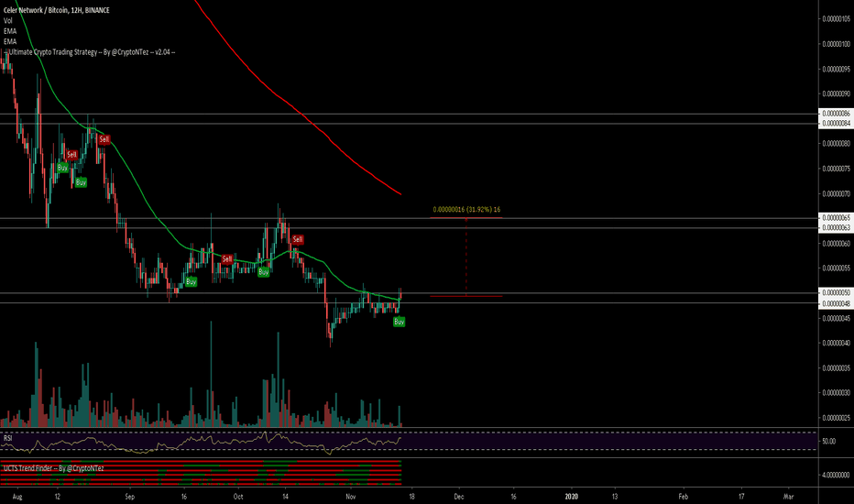Click the Feb label on time axis

coord(683,497)
